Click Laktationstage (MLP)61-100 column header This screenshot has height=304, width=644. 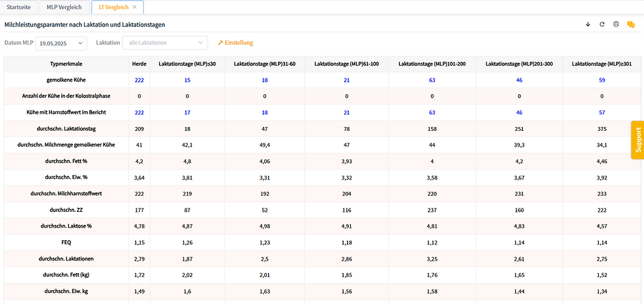(x=346, y=64)
